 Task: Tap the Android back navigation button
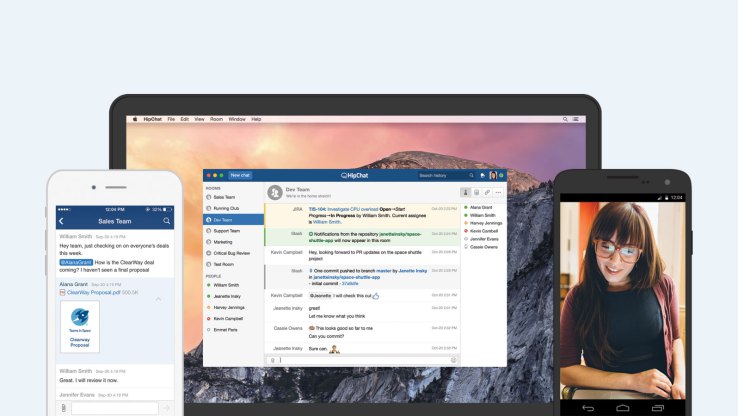point(588,408)
